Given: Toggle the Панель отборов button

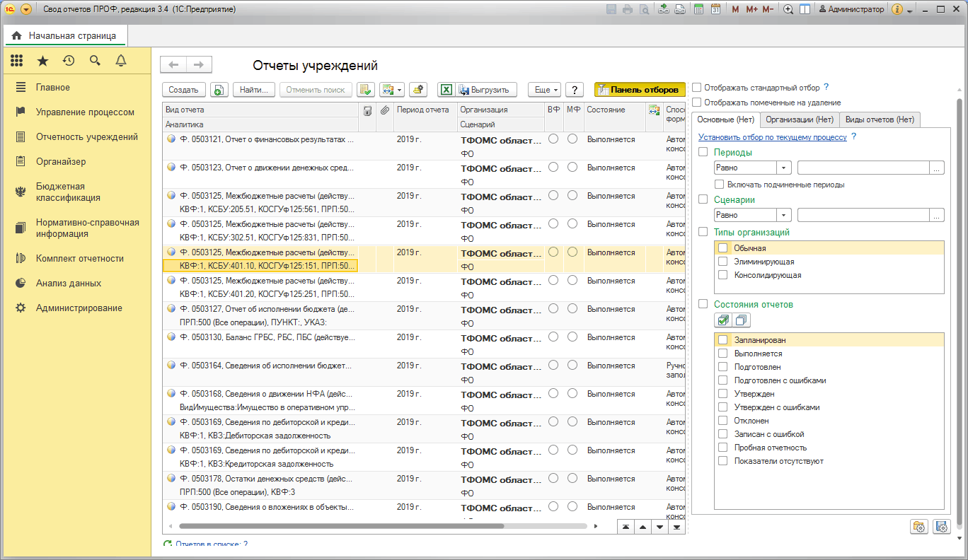Looking at the screenshot, I should [x=640, y=90].
